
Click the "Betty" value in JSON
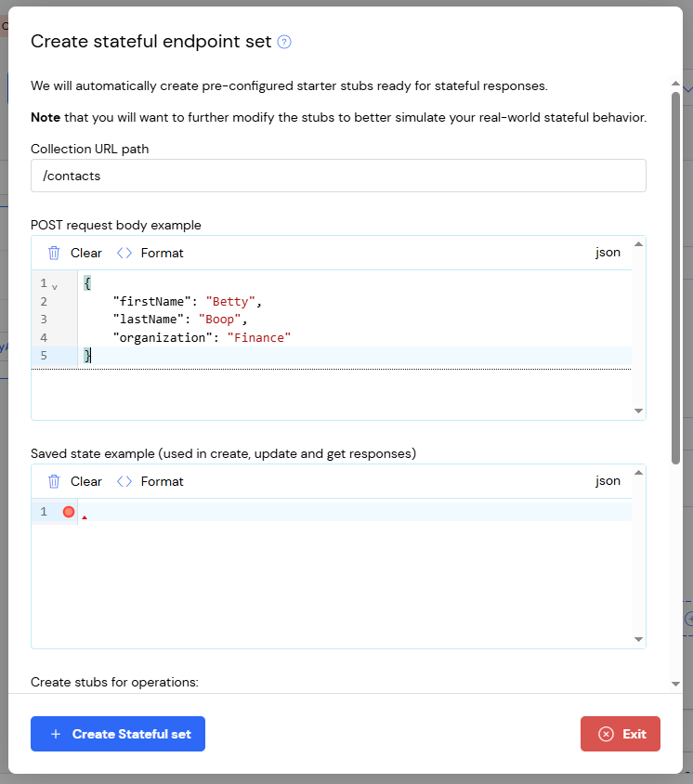tap(230, 302)
